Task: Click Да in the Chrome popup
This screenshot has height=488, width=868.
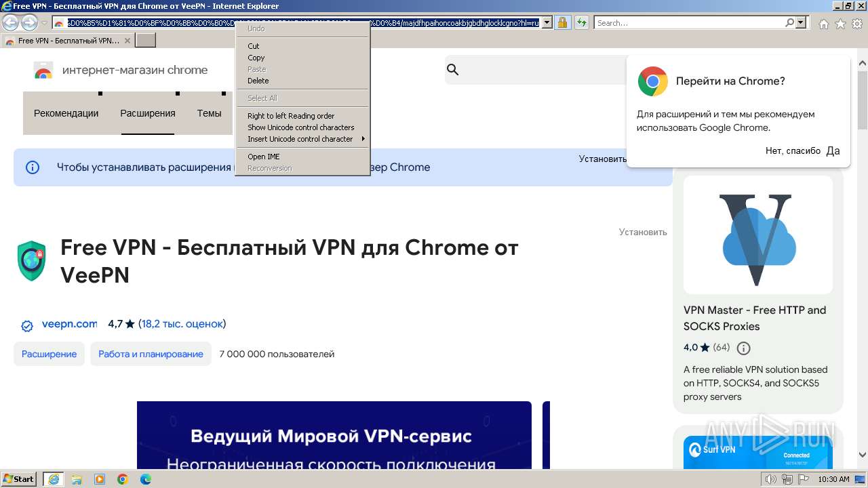Action: tap(833, 150)
